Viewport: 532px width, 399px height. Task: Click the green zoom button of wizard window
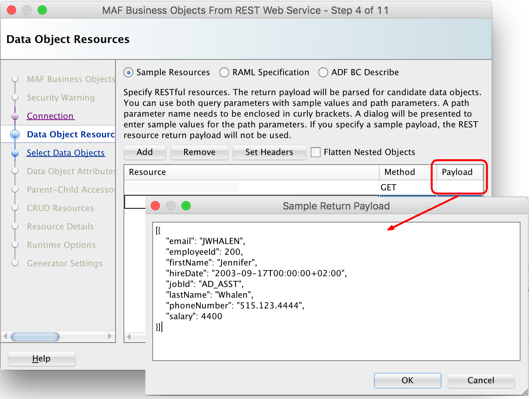click(x=42, y=10)
